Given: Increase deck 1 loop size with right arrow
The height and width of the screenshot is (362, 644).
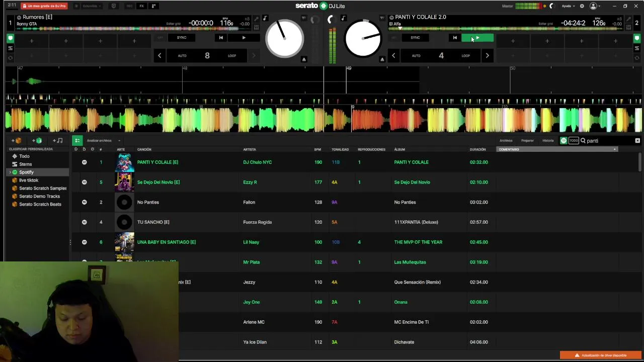Looking at the screenshot, I should 254,55.
